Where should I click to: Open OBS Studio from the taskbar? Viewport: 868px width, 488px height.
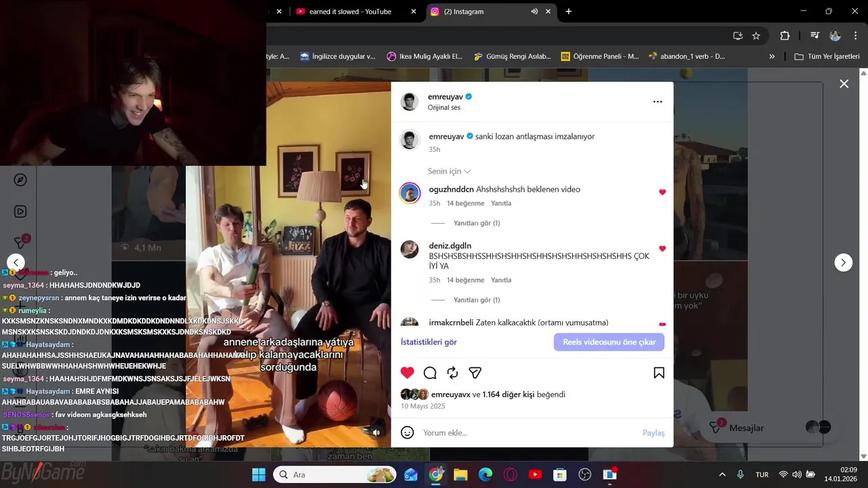(x=585, y=474)
